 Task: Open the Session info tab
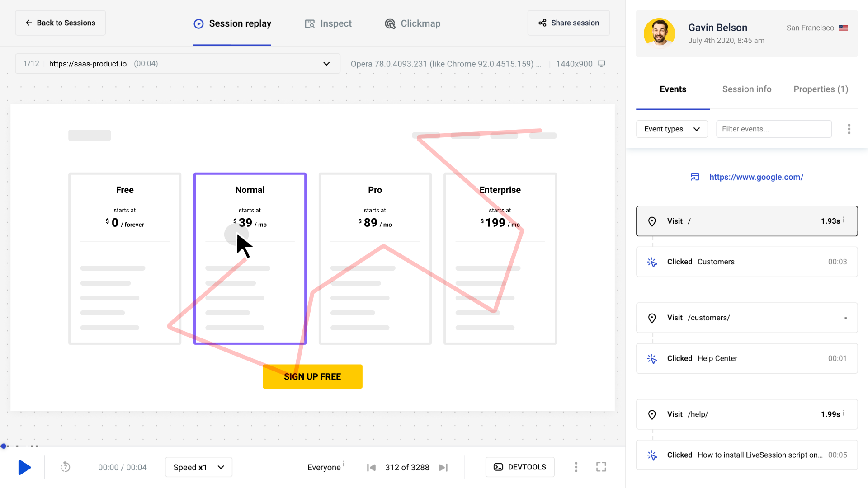click(746, 89)
